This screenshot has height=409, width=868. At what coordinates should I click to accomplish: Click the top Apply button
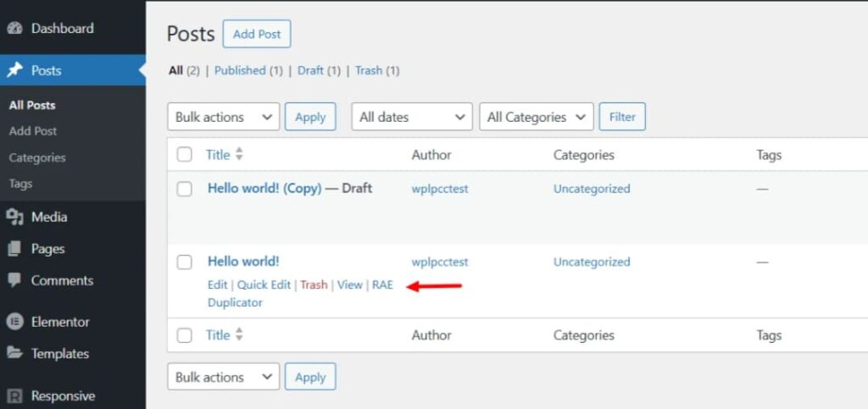point(310,117)
